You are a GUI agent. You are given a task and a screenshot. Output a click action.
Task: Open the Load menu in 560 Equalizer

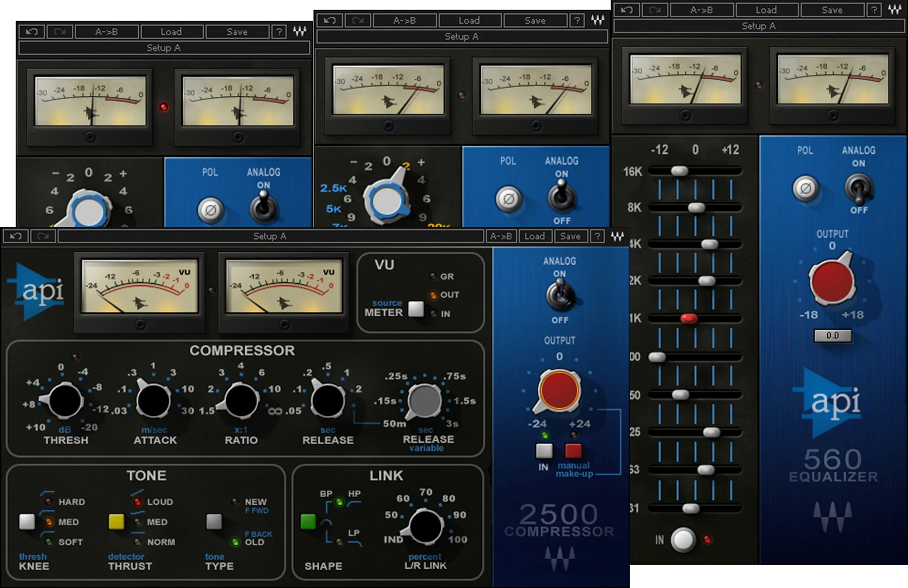766,10
